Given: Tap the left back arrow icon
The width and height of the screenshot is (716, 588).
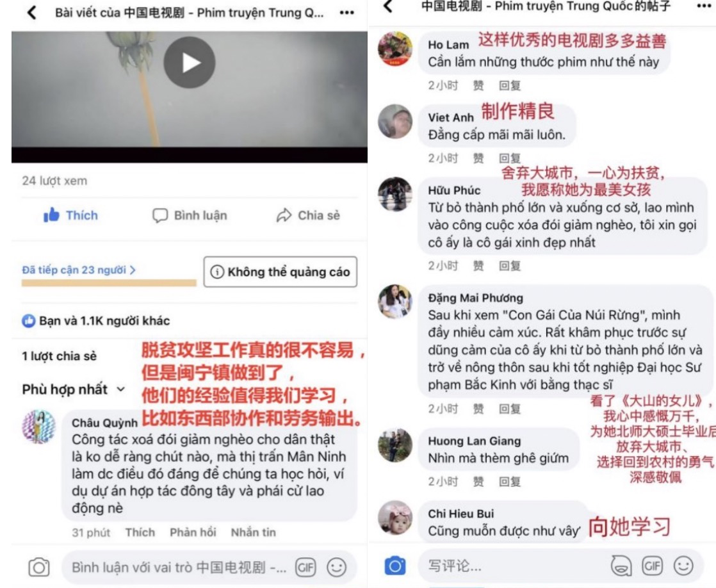Looking at the screenshot, I should 31,12.
